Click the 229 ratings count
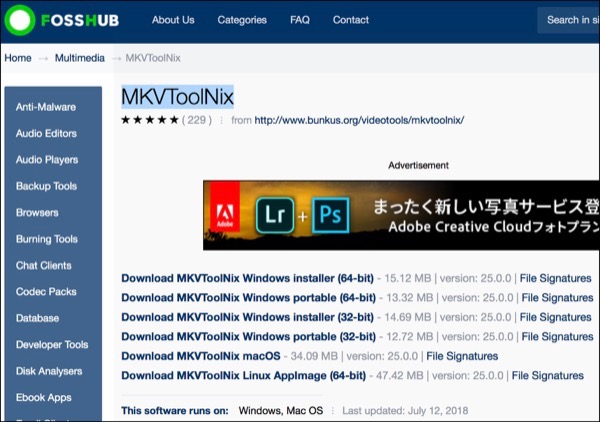Viewport: 600px width, 422px height. point(197,120)
